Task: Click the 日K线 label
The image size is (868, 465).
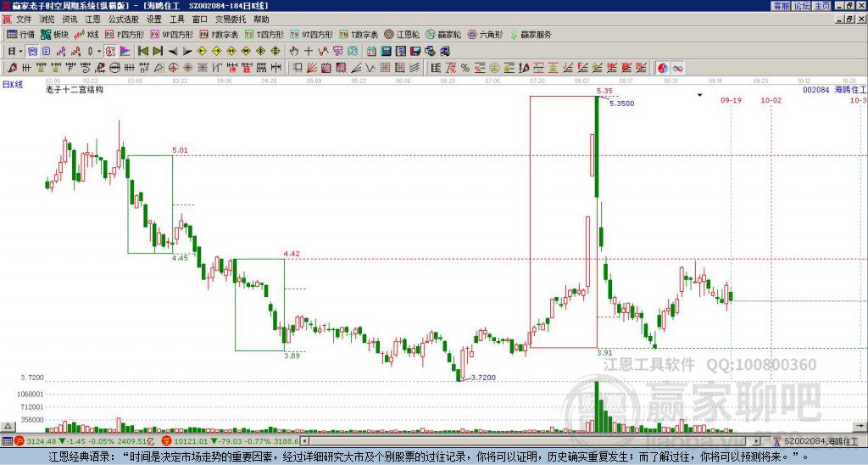Action: click(12, 85)
